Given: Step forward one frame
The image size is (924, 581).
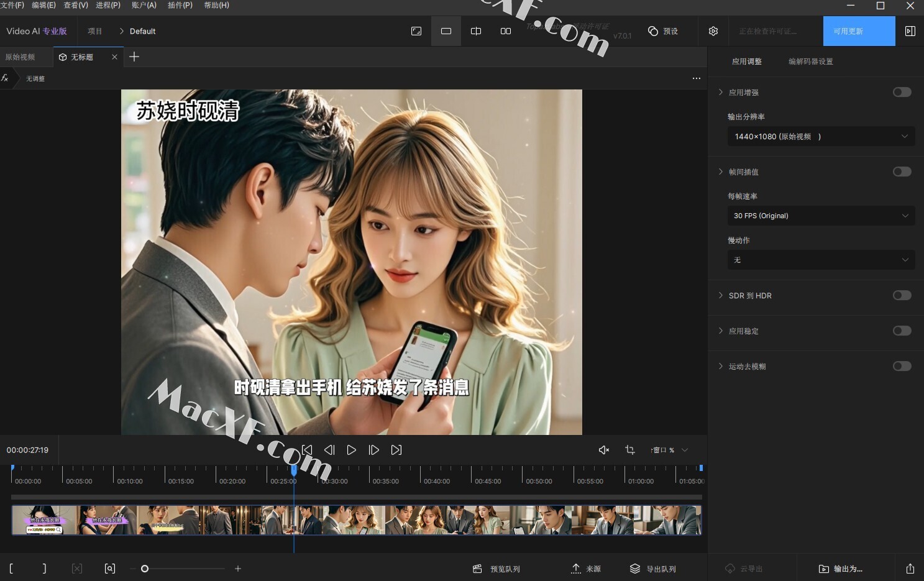Looking at the screenshot, I should click(374, 450).
